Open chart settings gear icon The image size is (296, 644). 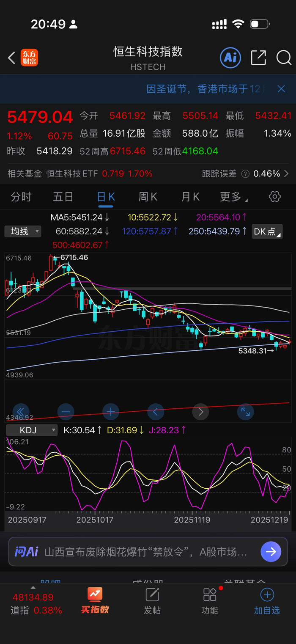275,196
